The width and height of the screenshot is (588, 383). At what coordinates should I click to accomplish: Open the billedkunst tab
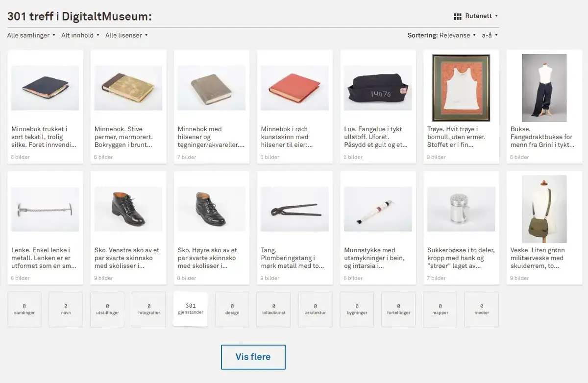[x=273, y=309]
